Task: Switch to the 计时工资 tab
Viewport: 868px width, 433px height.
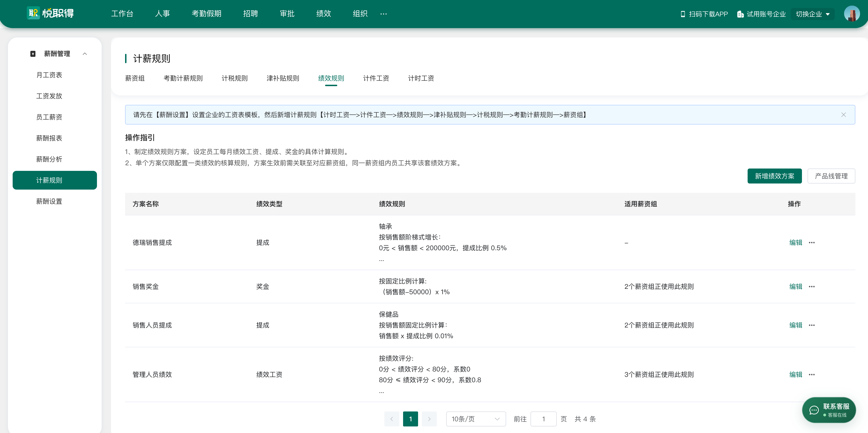Action: (x=421, y=78)
